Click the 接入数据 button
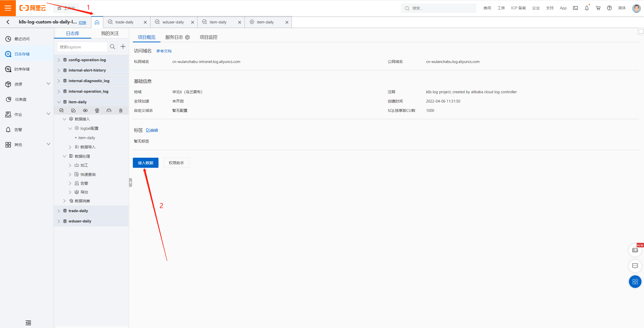Screen dimensions: 644x328 point(145,163)
